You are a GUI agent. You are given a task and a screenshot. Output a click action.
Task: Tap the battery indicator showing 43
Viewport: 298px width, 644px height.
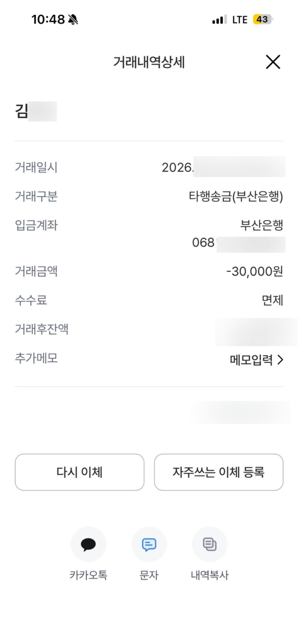262,20
